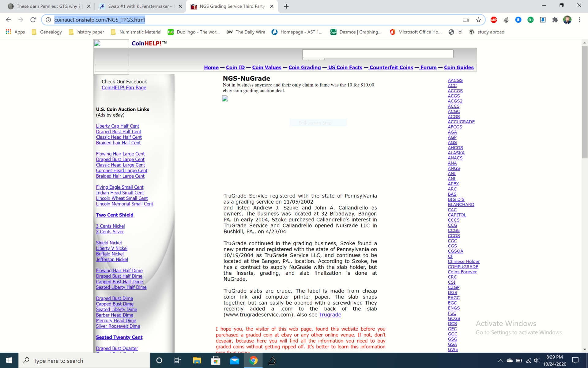Go to the Home nav link
The image size is (588, 368).
(211, 67)
